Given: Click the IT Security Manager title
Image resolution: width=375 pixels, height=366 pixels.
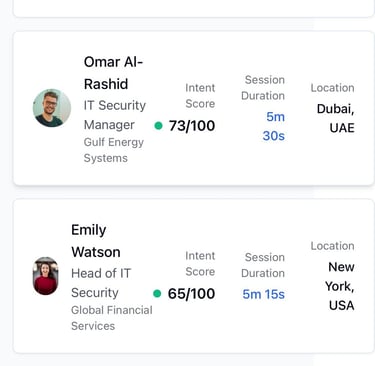Looking at the screenshot, I should [x=115, y=115].
